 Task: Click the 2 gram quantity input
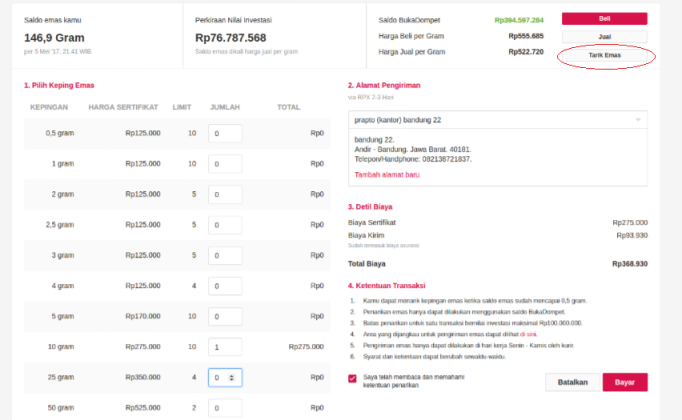tap(224, 194)
